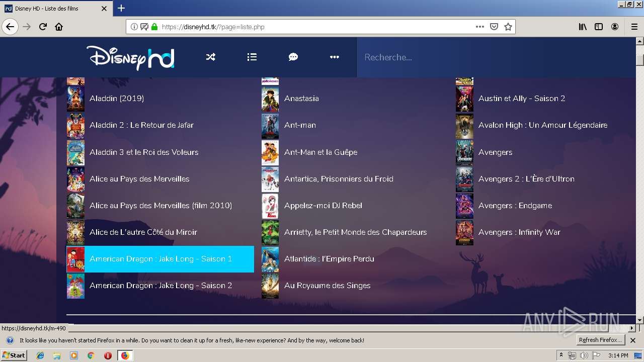The image size is (644, 362).
Task: Open the three-dot more options icon in site header
Action: (335, 57)
